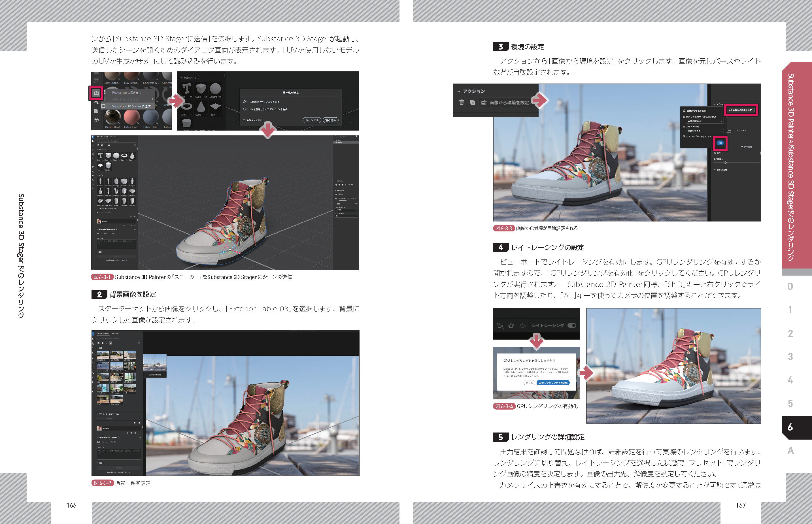The image size is (812, 524).
Task: Click the キャンセル button in import dialog
Action: click(312, 120)
